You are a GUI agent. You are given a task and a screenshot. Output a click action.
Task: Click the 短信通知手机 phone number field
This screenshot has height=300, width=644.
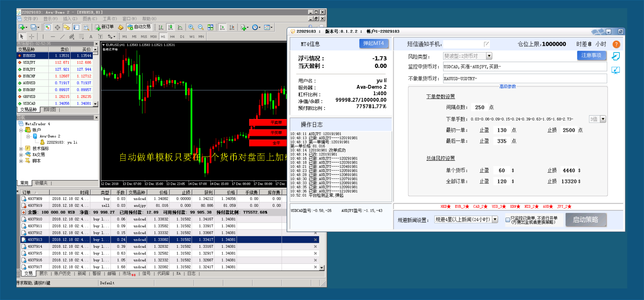click(466, 44)
